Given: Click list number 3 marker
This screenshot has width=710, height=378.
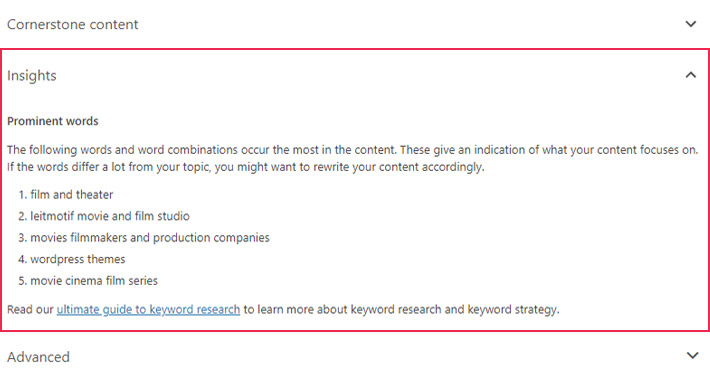Looking at the screenshot, I should tap(23, 238).
